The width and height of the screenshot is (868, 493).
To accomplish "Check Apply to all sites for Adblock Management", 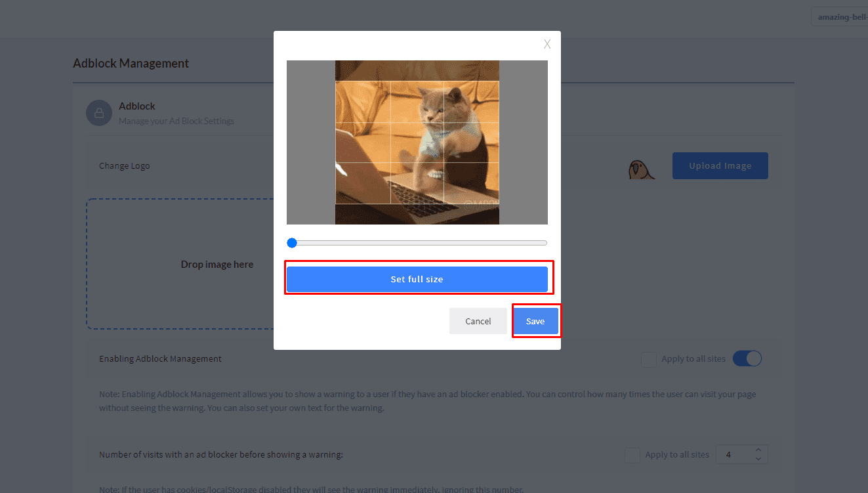I will [x=649, y=359].
